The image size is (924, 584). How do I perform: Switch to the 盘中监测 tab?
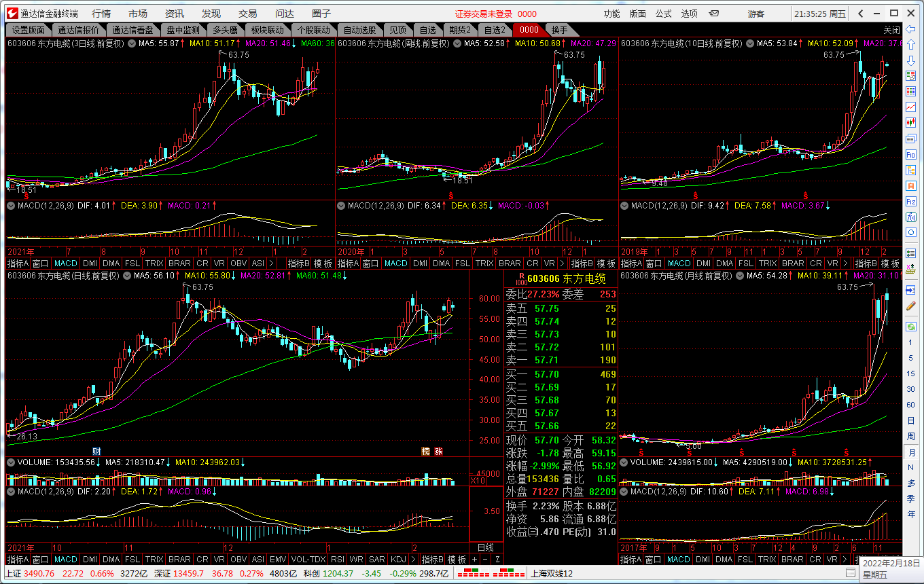183,30
